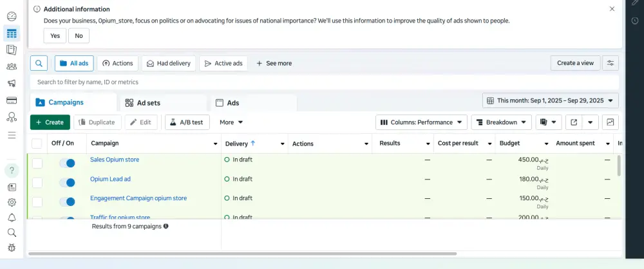Toggle the Opium Lead ad campaign switch
This screenshot has width=644, height=269.
click(x=67, y=183)
